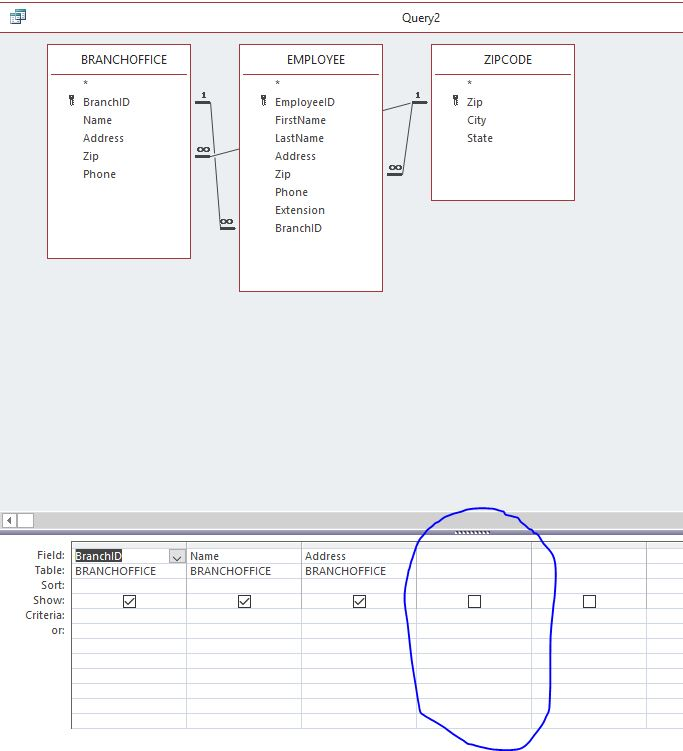Select EmployeeID primary key icon in EMPLOYEE
The height and width of the screenshot is (751, 683).
click(263, 101)
